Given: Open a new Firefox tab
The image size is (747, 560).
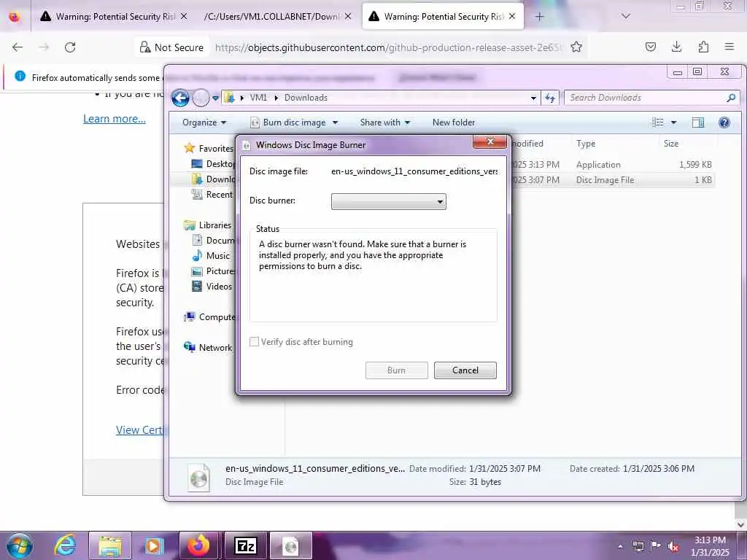Looking at the screenshot, I should coord(539,17).
